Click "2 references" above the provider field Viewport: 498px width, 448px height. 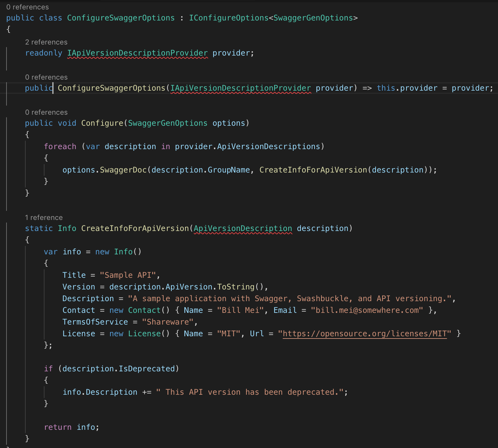46,42
